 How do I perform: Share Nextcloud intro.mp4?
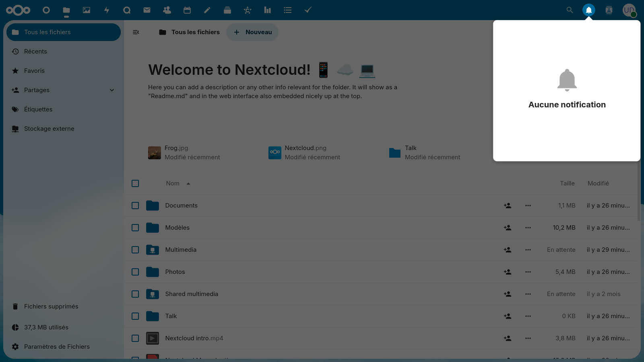508,338
